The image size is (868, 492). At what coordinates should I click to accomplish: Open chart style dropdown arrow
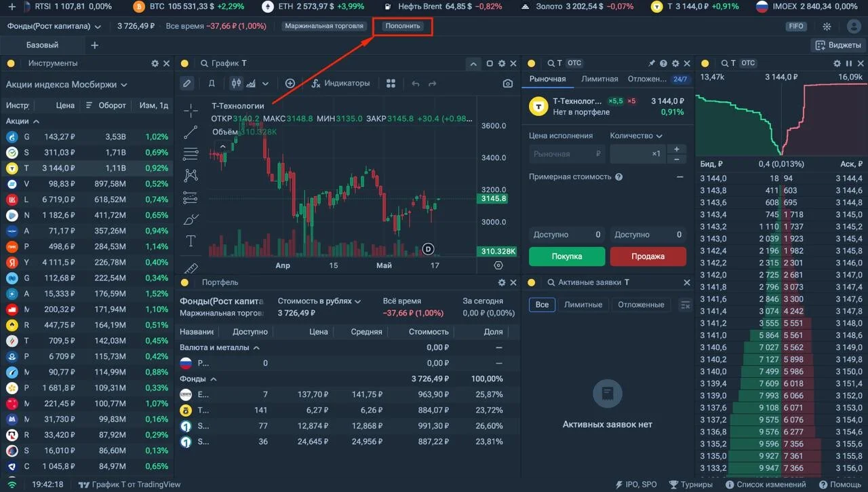click(x=265, y=83)
